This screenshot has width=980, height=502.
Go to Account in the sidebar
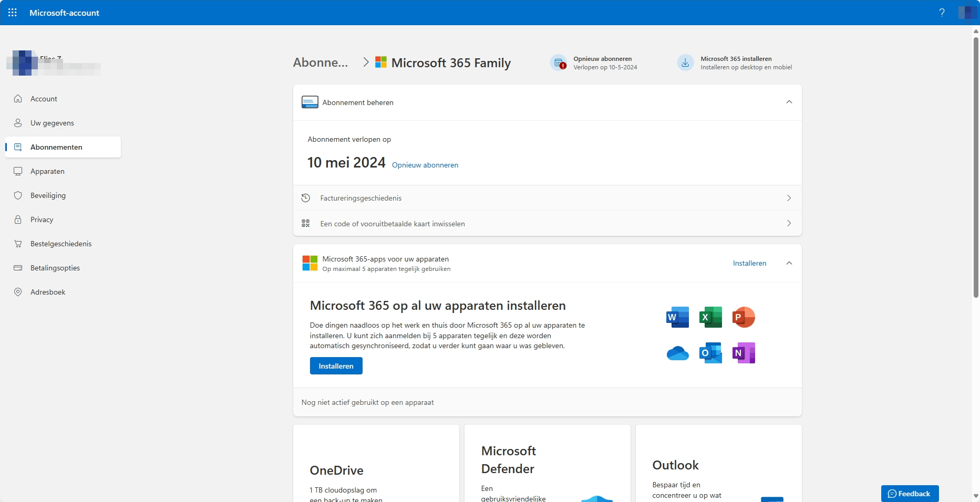coord(63,99)
